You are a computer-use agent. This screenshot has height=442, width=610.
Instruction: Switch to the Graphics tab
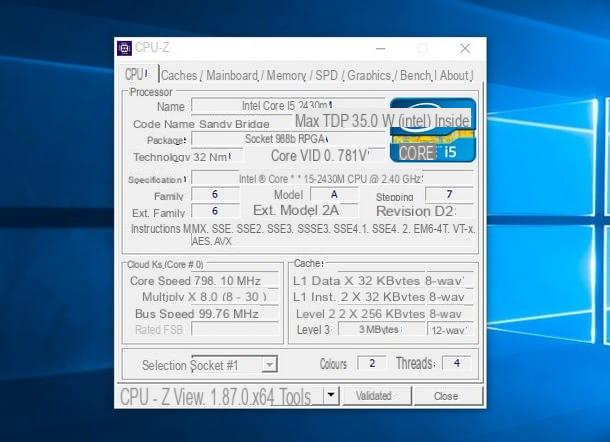pos(369,75)
